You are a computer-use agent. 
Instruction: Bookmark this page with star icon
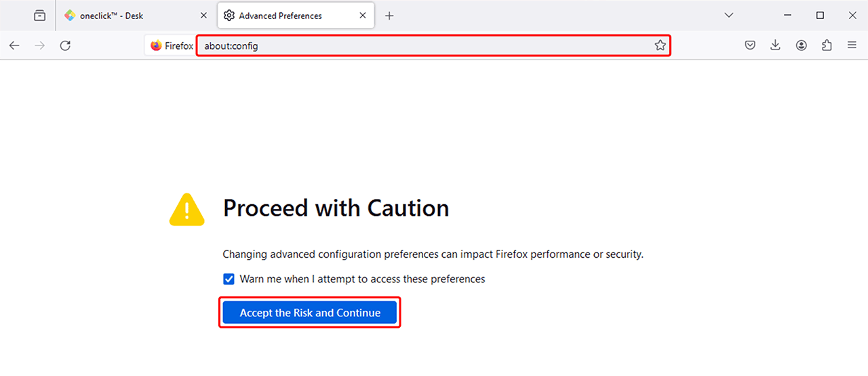(660, 45)
